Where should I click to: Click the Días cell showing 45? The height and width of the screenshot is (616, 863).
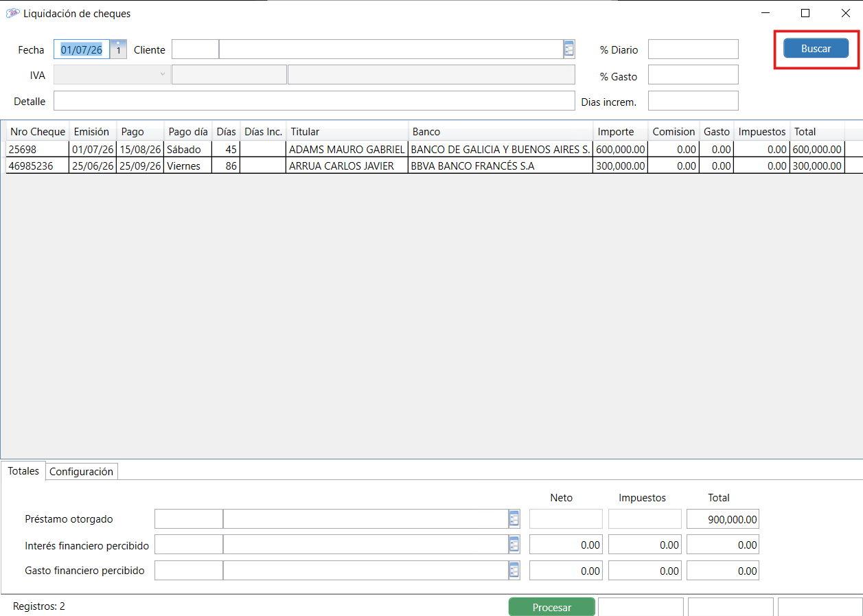tap(226, 149)
